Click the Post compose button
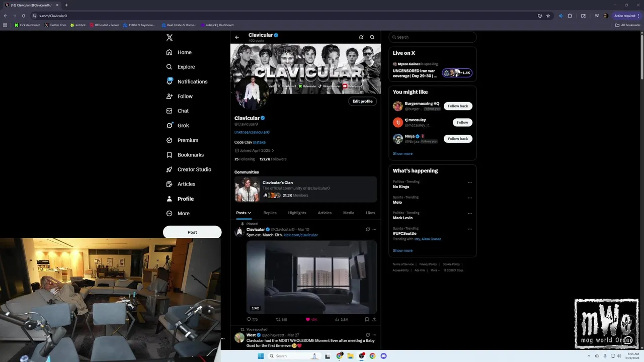Screen dimensions: 644x362 (192, 232)
